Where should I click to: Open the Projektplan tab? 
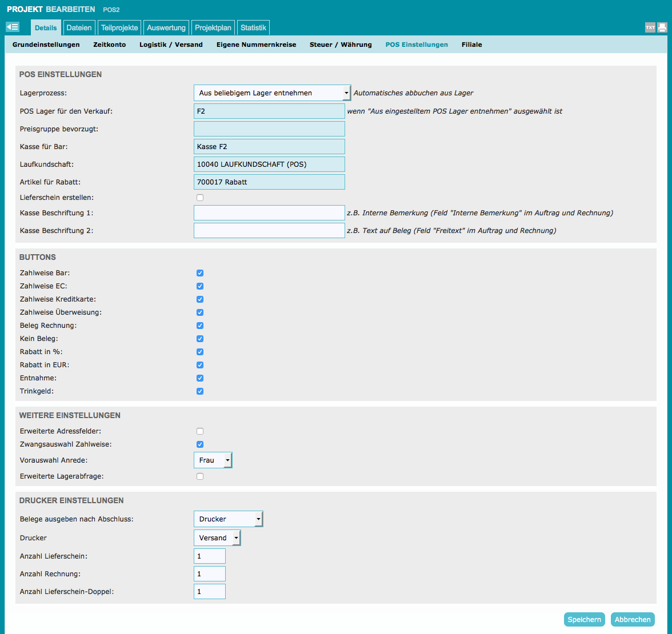pyautogui.click(x=213, y=27)
